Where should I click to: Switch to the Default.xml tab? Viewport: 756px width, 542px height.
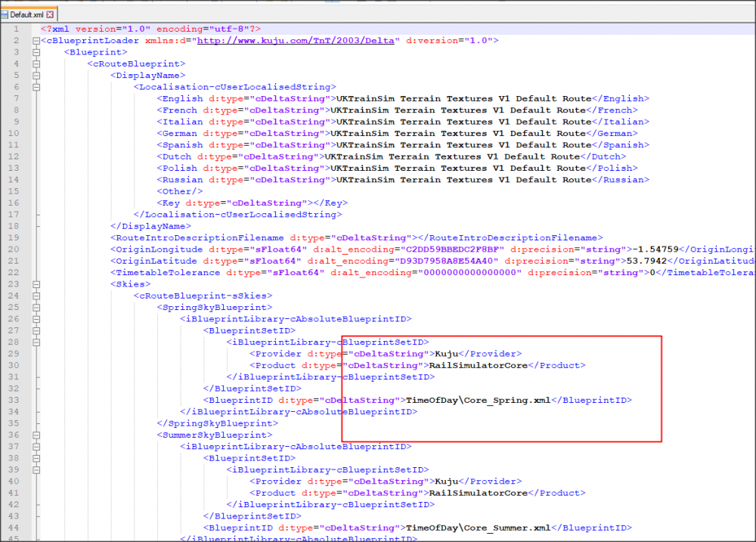coord(26,14)
